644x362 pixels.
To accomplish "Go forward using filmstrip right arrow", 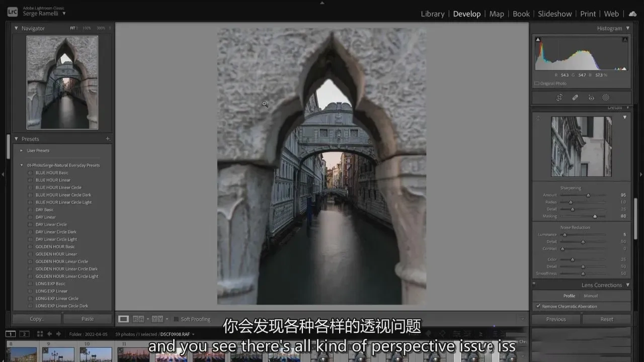I will [x=58, y=334].
